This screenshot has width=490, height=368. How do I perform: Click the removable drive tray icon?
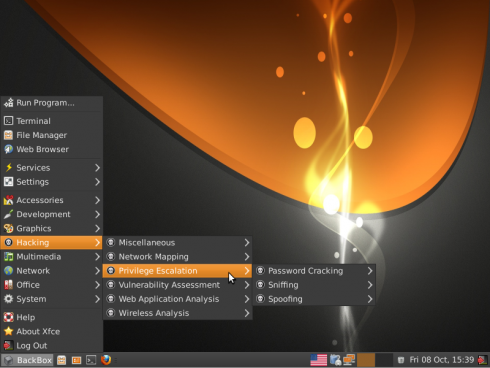tap(335, 360)
